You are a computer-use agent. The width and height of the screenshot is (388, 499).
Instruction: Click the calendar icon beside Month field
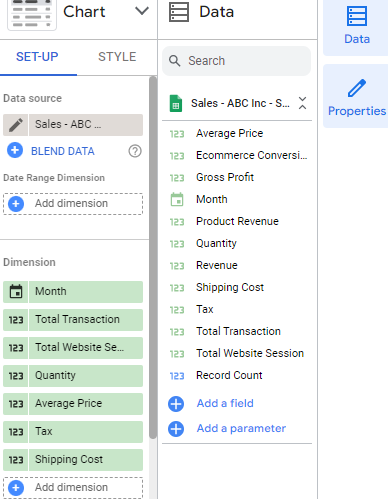177,199
